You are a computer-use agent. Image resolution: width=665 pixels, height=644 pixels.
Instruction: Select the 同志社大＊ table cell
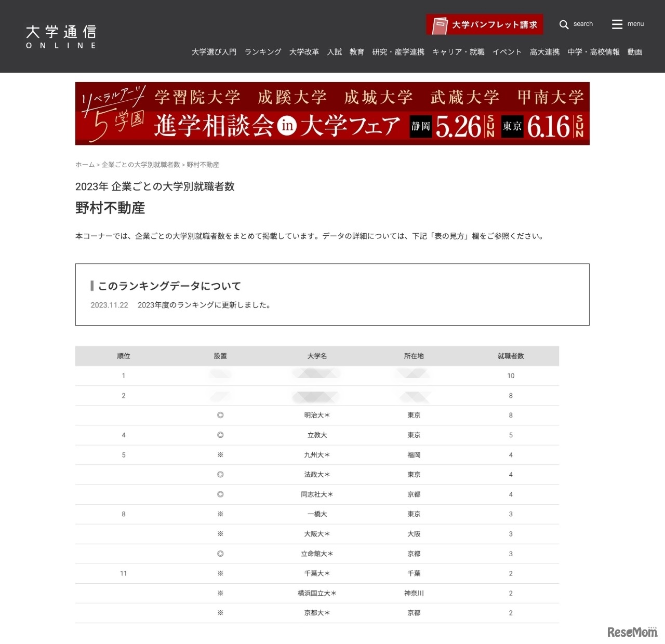317,494
